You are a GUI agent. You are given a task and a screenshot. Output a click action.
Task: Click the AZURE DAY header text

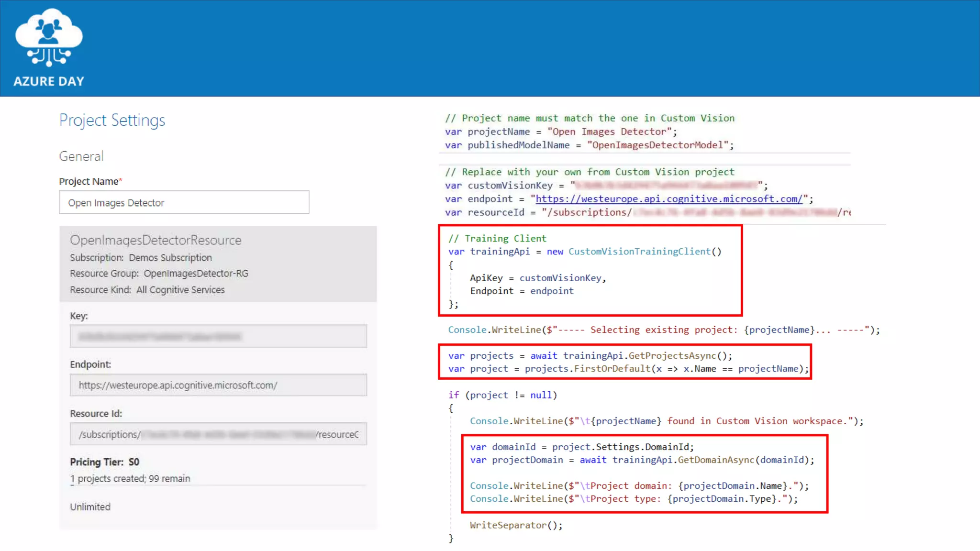[x=49, y=81]
